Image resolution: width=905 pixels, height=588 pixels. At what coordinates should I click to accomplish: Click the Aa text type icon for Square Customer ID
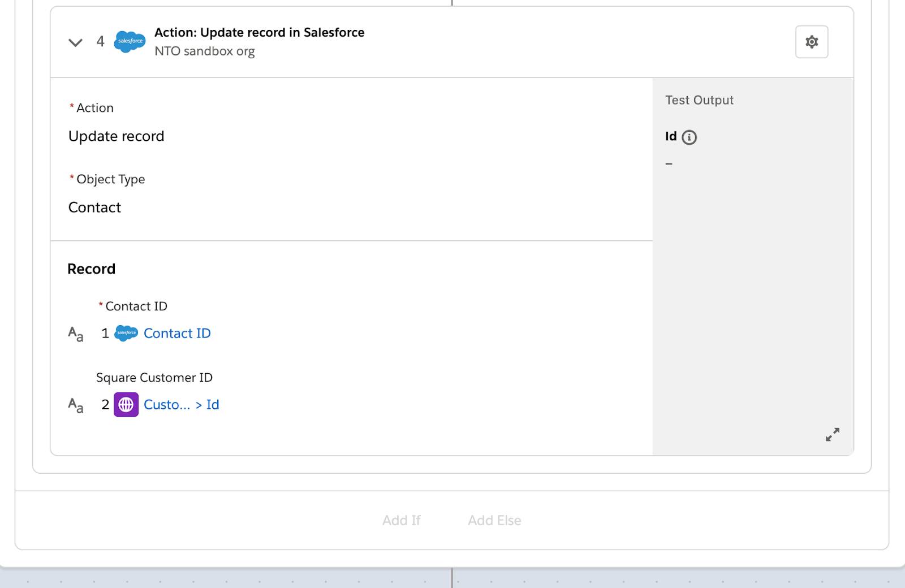[76, 405]
